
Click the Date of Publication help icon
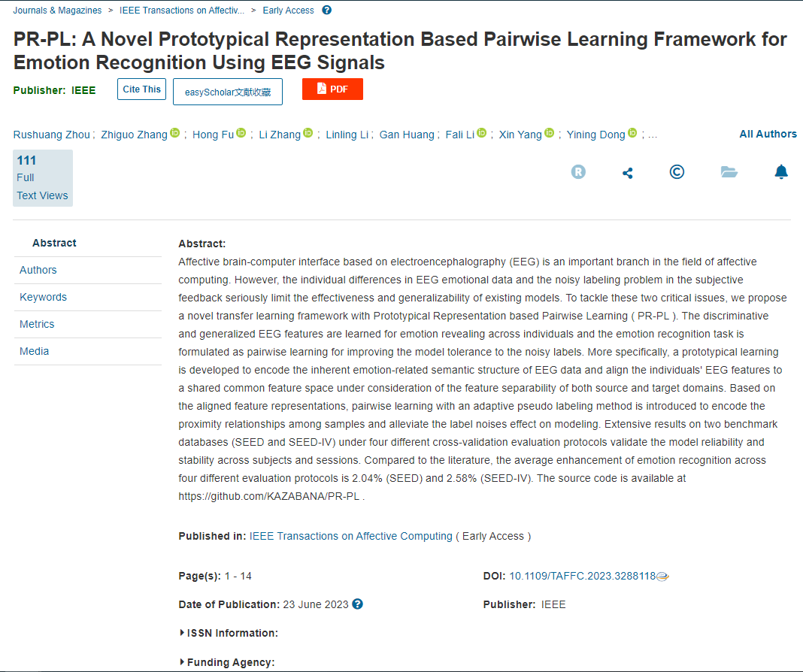358,604
